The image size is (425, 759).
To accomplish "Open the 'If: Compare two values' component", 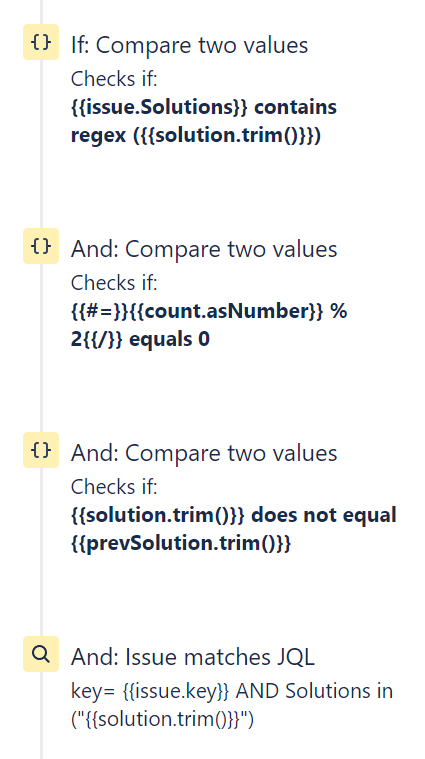I will [x=189, y=46].
